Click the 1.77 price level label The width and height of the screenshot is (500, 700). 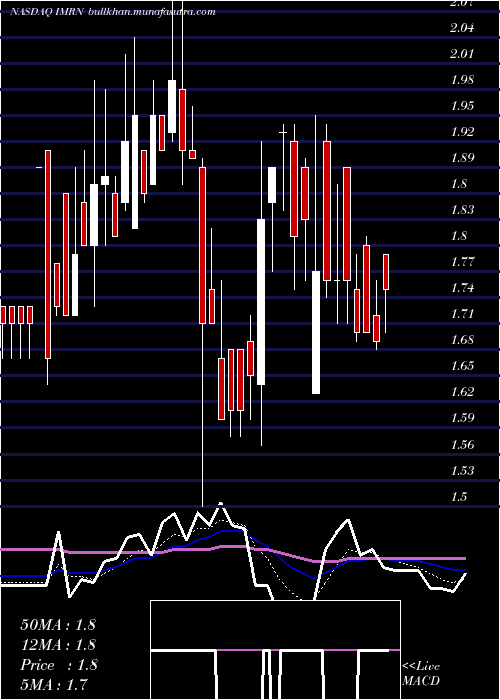(462, 261)
